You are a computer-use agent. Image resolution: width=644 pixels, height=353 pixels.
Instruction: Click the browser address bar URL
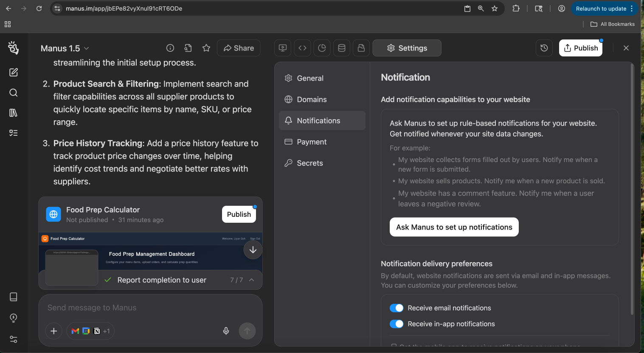(124, 8)
